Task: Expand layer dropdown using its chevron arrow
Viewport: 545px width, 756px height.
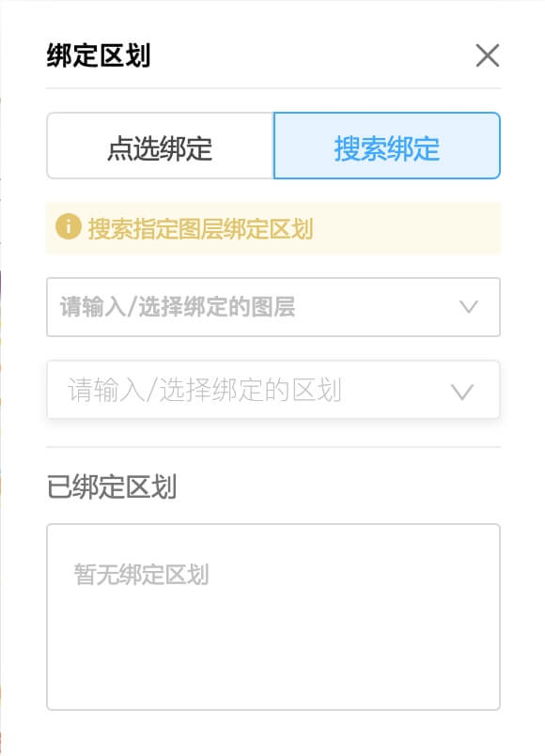Action: click(x=468, y=307)
